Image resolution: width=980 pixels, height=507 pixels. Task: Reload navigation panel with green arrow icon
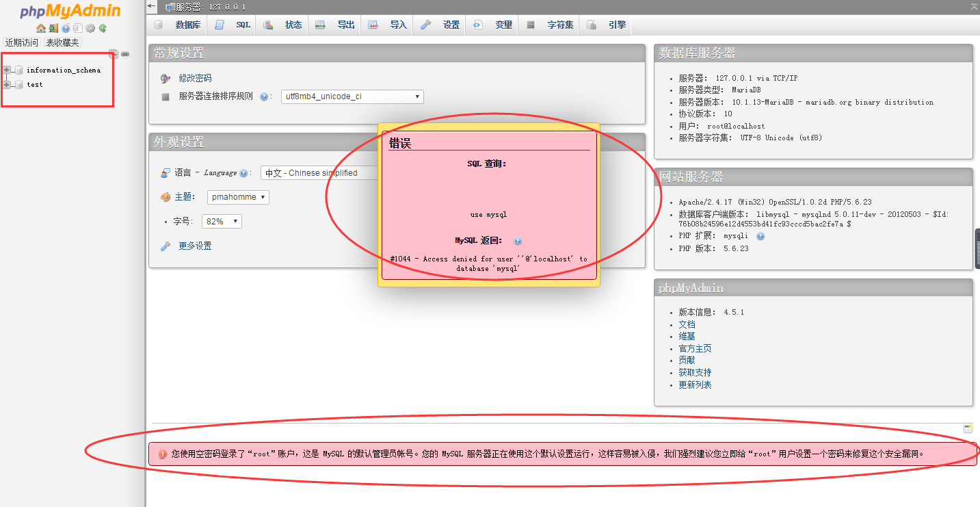(103, 28)
